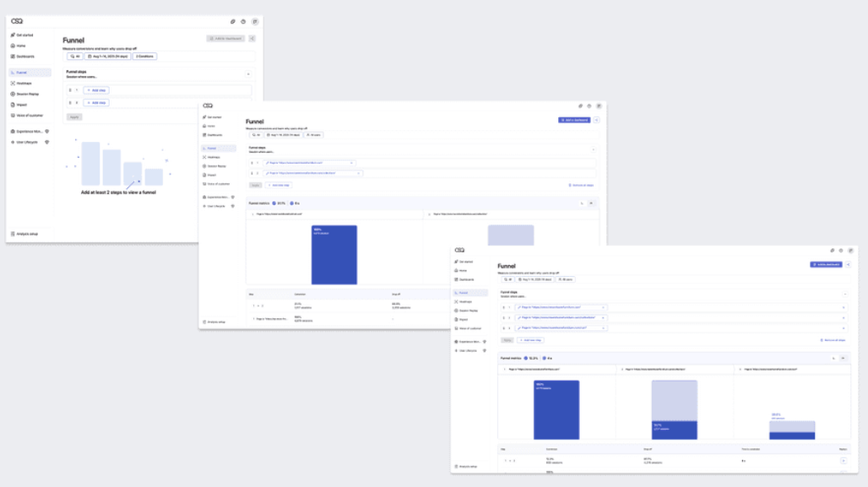
Task: Click Get started rocket icon in empty-funnel window
Action: (13, 35)
